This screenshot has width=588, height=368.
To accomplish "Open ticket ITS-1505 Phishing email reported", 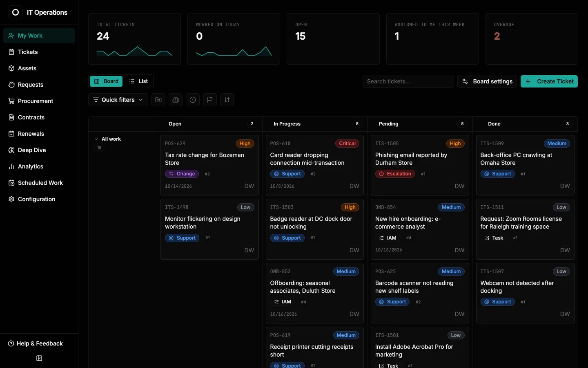I will click(x=420, y=165).
